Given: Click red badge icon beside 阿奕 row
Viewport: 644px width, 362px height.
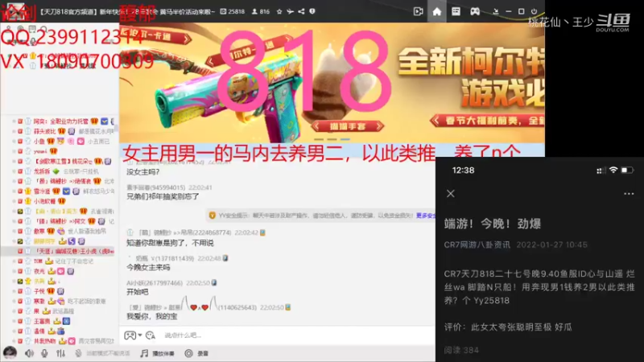Looking at the screenshot, I should (19, 121).
